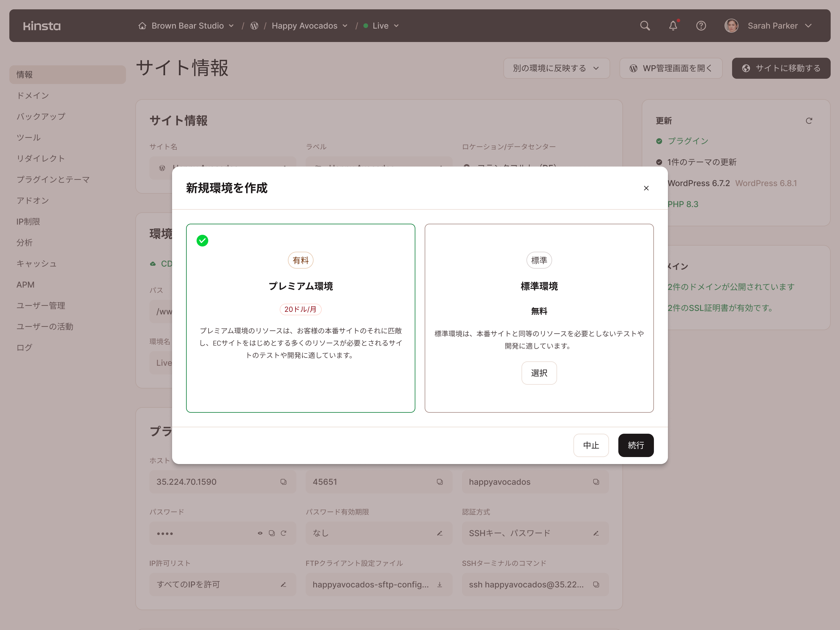The image size is (840, 630).
Task: Download the FTP client config file
Action: (439, 584)
